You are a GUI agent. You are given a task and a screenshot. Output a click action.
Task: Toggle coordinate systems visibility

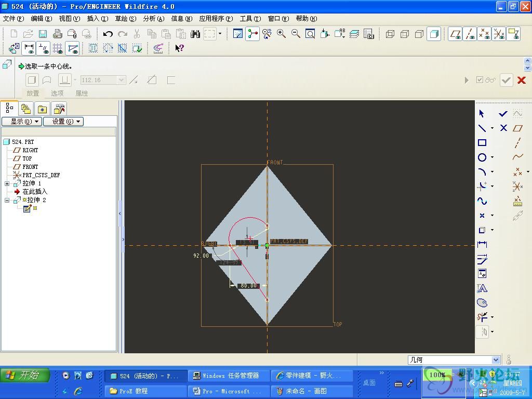point(499,34)
